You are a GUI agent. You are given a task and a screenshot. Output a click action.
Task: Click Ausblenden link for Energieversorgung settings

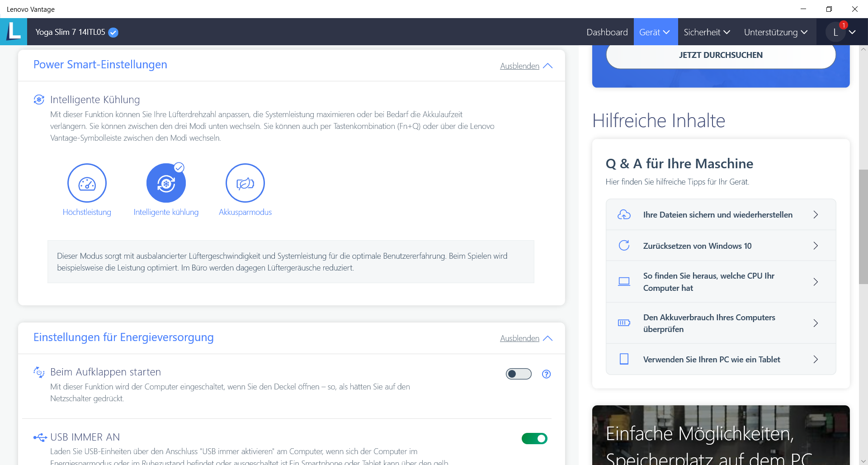point(519,338)
